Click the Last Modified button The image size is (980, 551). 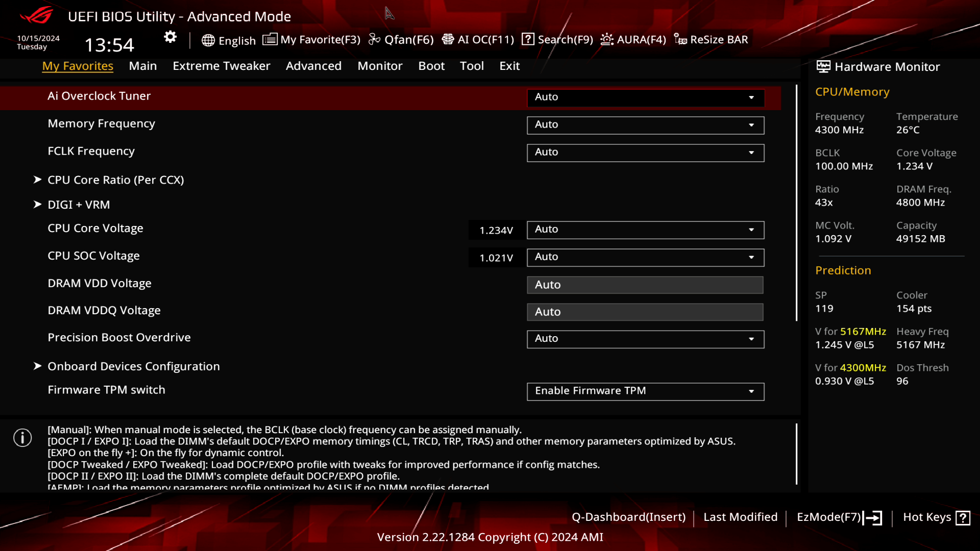point(740,517)
